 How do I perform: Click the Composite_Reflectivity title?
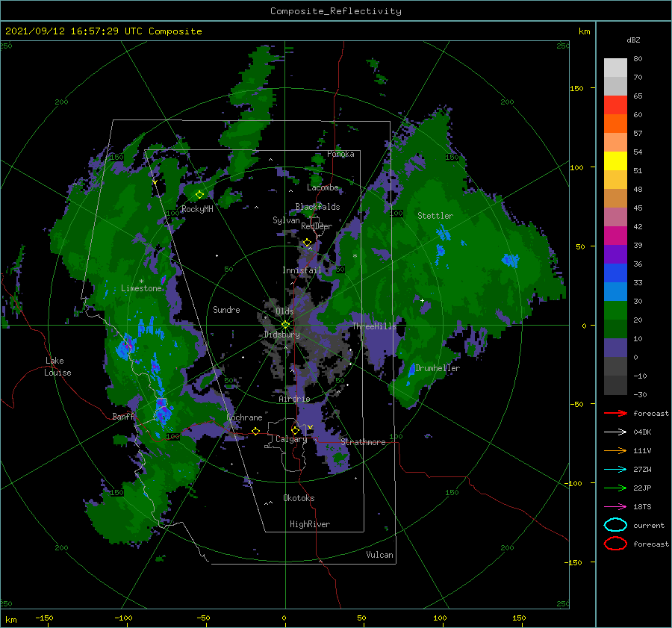[336, 11]
